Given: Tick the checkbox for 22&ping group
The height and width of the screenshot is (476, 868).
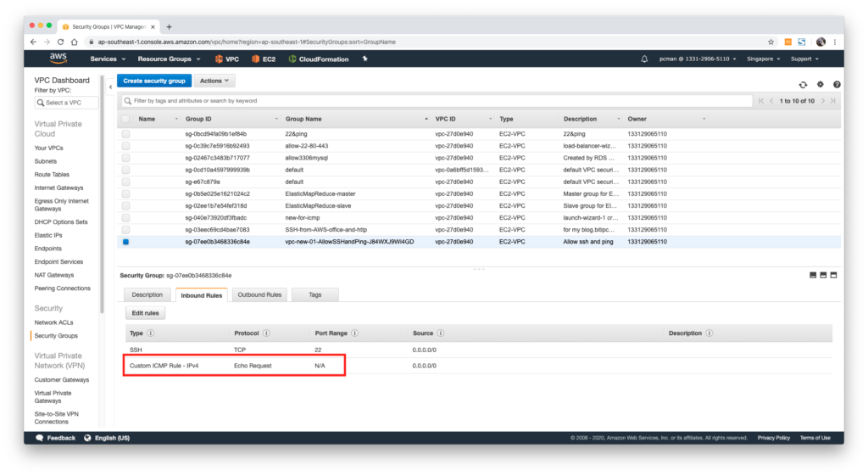Looking at the screenshot, I should pos(126,134).
